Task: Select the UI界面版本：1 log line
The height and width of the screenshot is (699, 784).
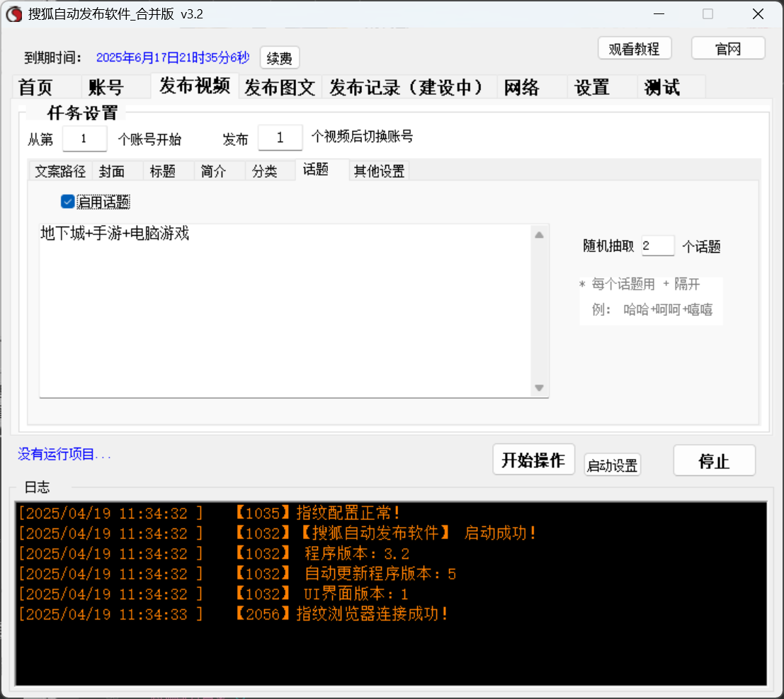Action: point(213,594)
